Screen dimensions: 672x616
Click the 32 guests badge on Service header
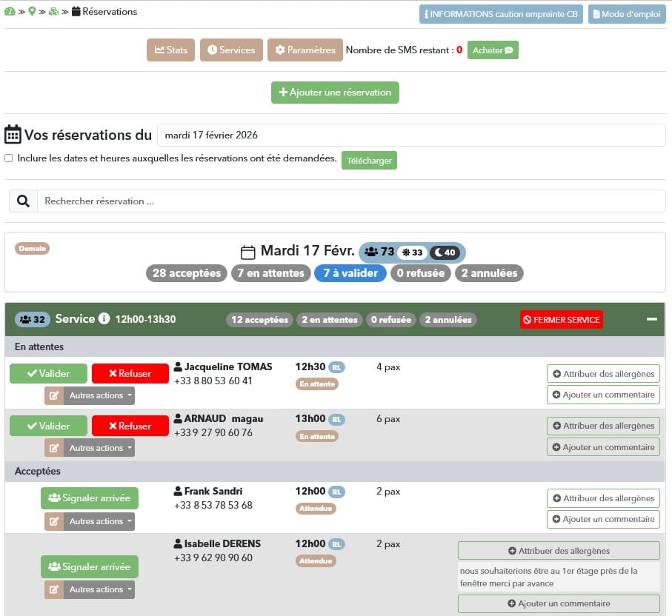pyautogui.click(x=33, y=320)
